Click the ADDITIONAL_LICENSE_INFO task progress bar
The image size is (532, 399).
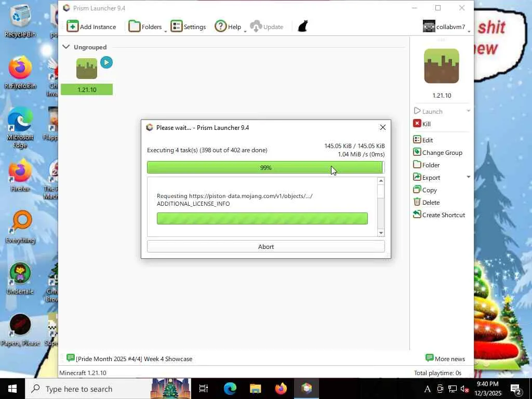click(262, 218)
